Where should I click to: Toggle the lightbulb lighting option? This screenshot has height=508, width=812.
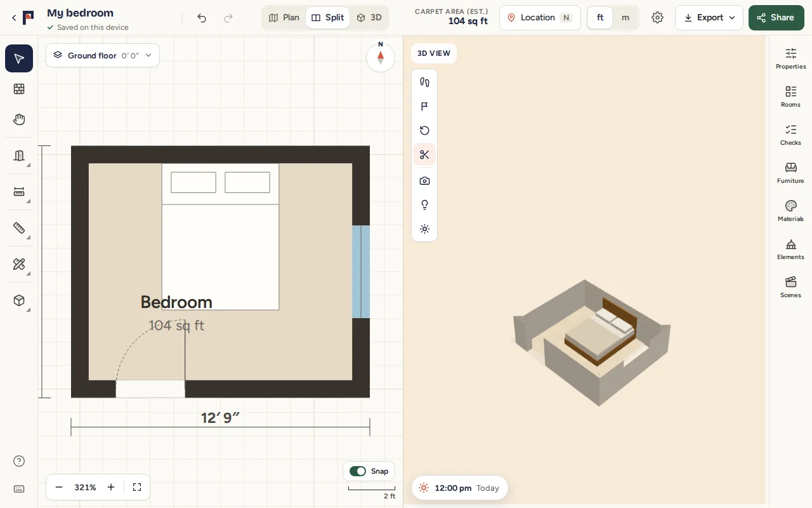pyautogui.click(x=424, y=204)
